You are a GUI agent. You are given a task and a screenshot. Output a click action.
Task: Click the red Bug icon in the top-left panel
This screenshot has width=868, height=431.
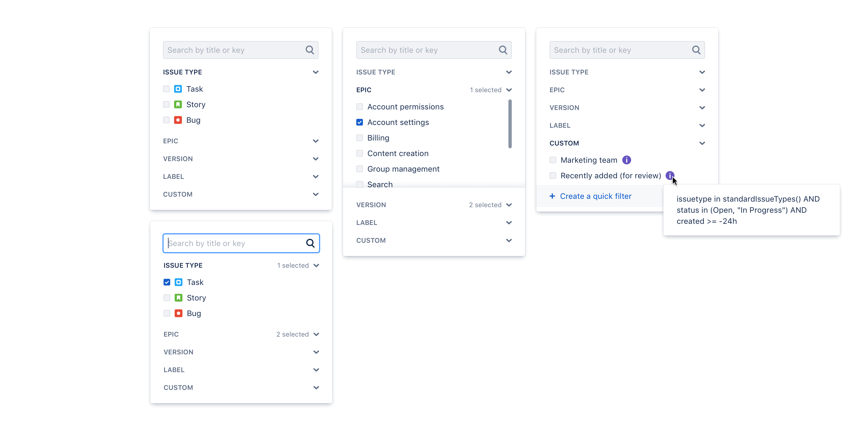[178, 120]
